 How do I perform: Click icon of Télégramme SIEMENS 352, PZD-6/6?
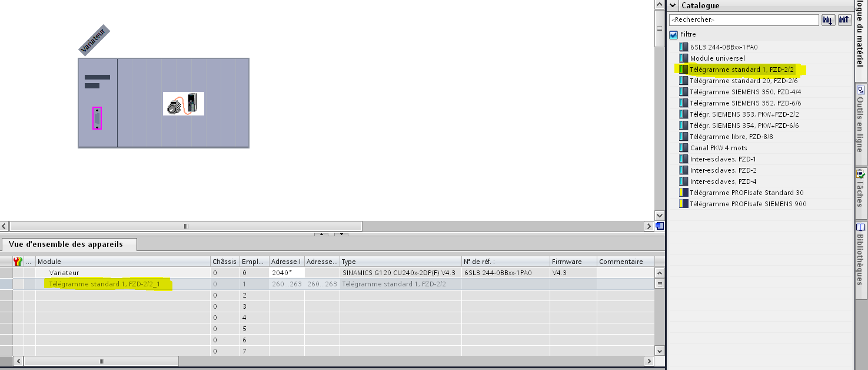683,103
